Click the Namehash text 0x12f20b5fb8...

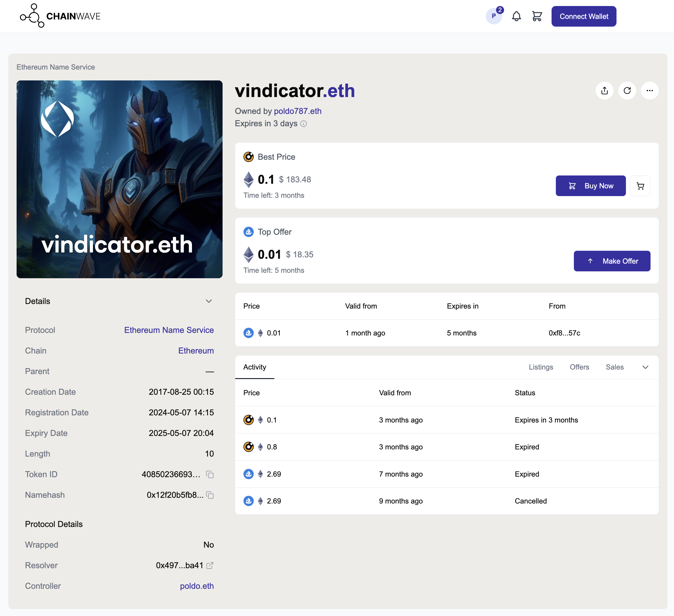[x=175, y=495]
